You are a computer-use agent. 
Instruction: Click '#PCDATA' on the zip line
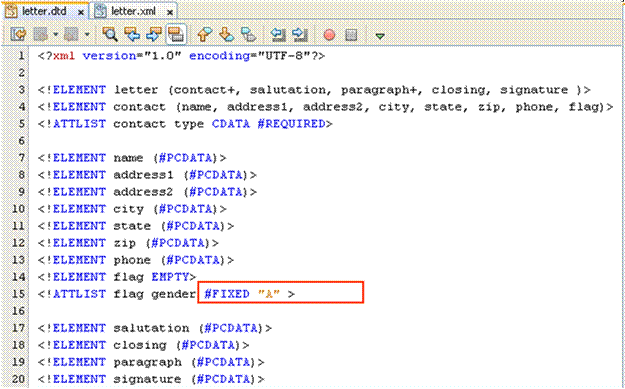[x=178, y=243]
